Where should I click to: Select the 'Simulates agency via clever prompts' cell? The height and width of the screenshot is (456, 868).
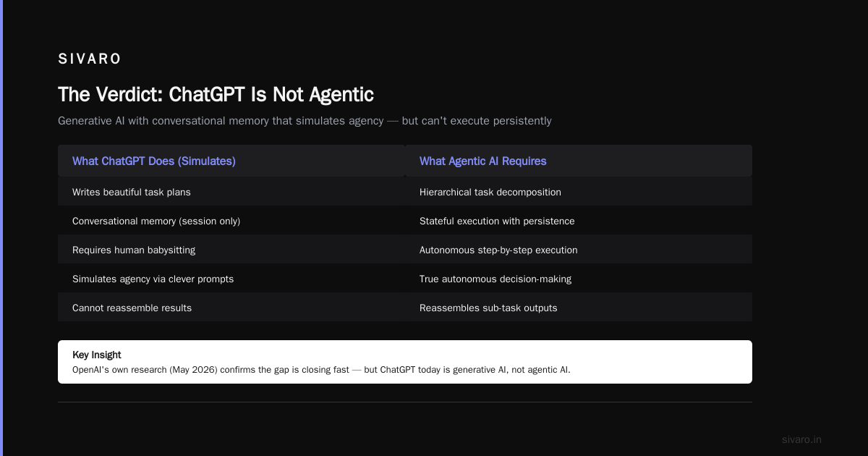pyautogui.click(x=231, y=279)
